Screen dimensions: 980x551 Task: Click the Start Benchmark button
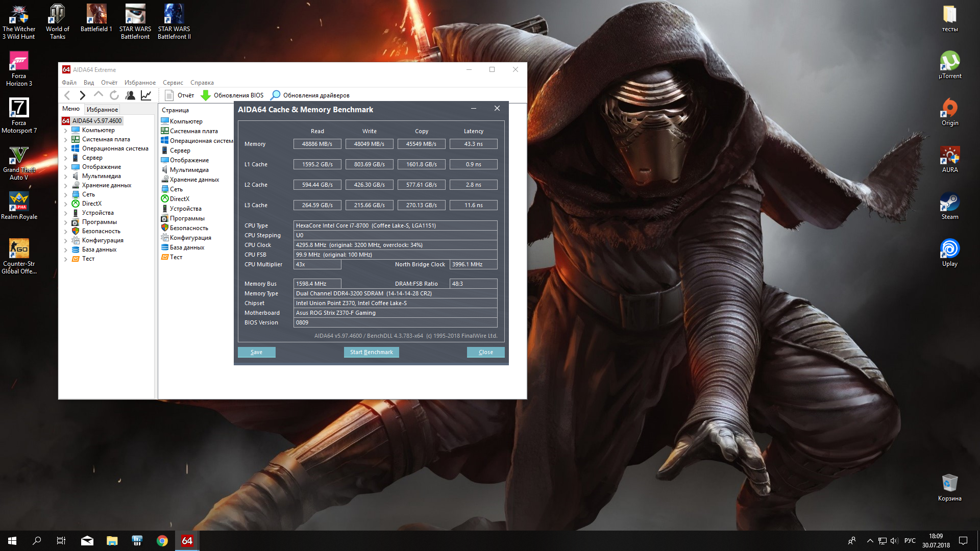click(x=371, y=352)
